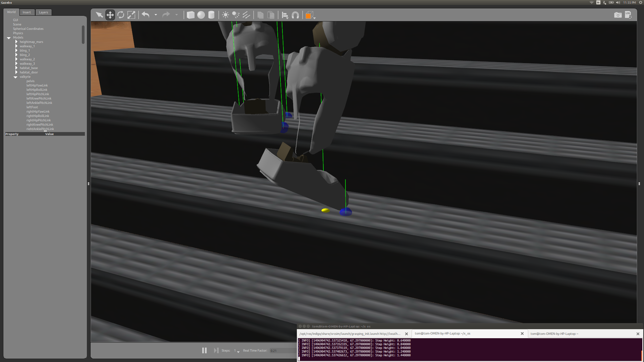The width and height of the screenshot is (644, 362).
Task: Collapse the valkyrie model tree
Action: pyautogui.click(x=15, y=77)
